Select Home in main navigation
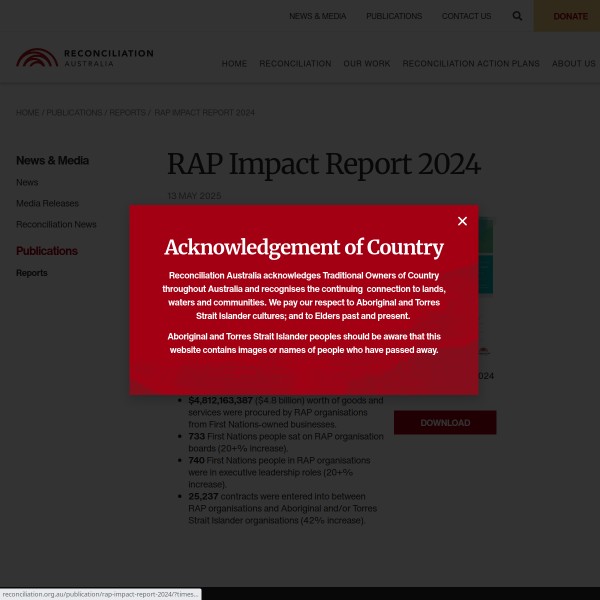 point(234,63)
